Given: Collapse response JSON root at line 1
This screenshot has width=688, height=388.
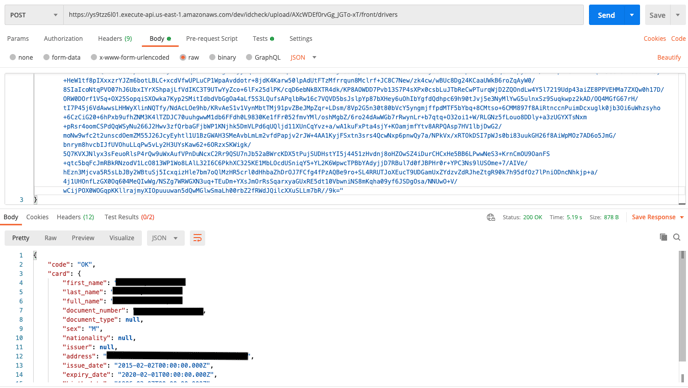Looking at the screenshot, I should pos(35,255).
